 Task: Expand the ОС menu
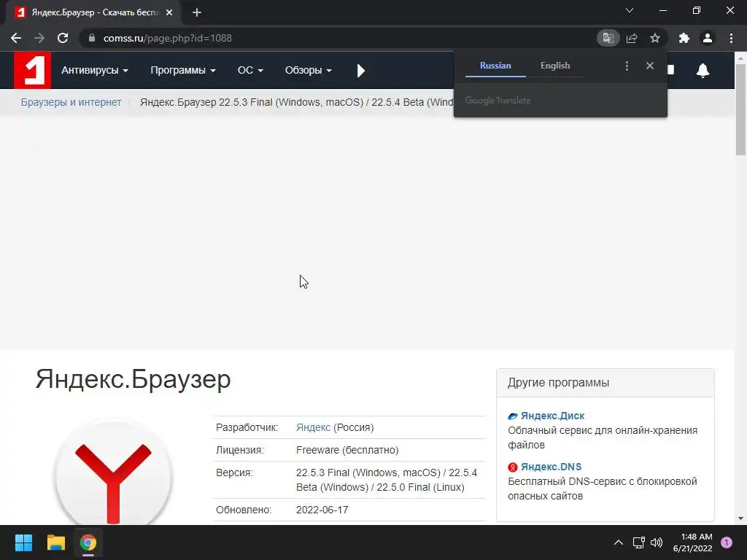pyautogui.click(x=250, y=71)
